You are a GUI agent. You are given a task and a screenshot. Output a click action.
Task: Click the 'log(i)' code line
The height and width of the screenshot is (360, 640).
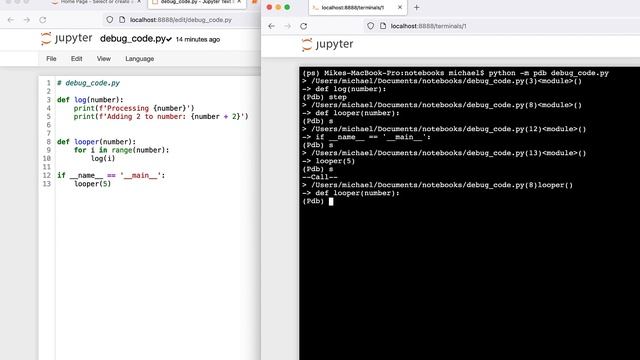tap(103, 158)
